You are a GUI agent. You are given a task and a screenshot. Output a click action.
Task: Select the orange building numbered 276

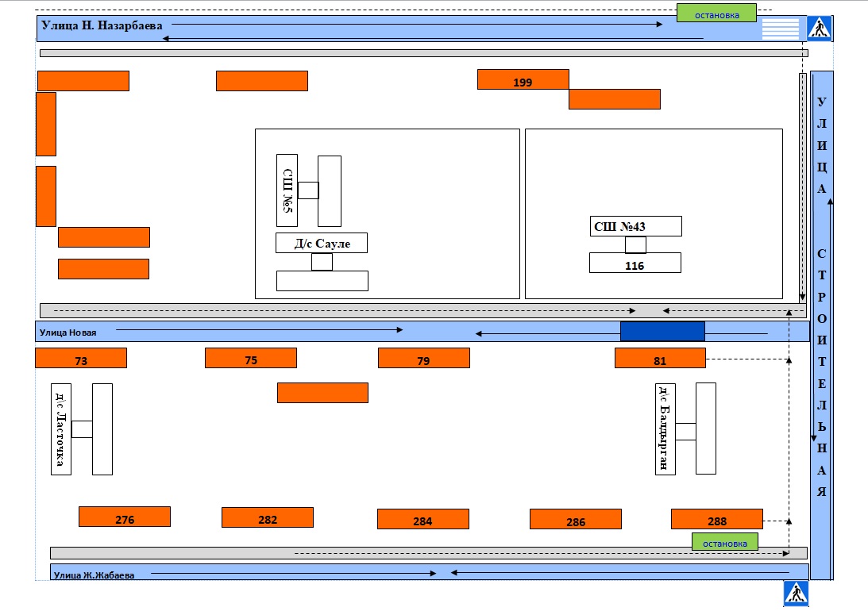click(x=125, y=517)
